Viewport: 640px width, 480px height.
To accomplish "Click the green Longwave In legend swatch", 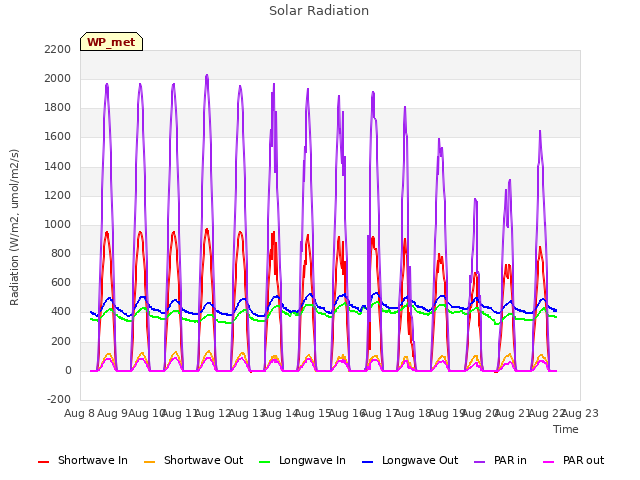I will 265,462.
